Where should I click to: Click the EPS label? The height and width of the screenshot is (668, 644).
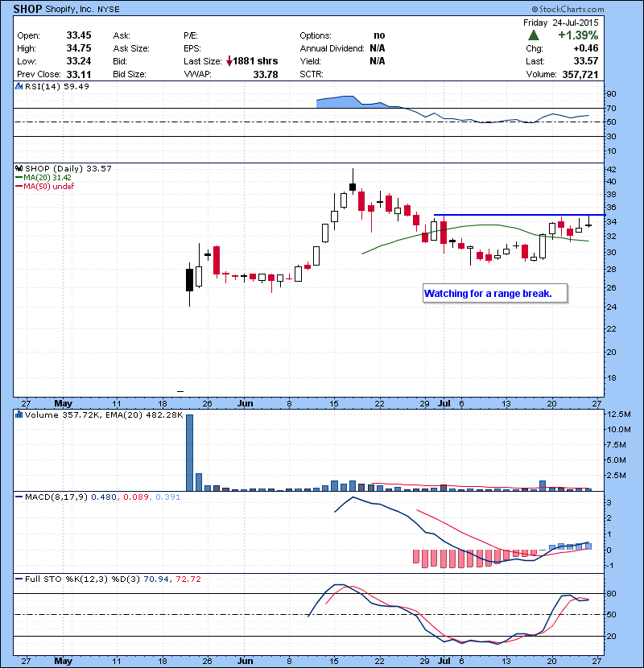192,48
